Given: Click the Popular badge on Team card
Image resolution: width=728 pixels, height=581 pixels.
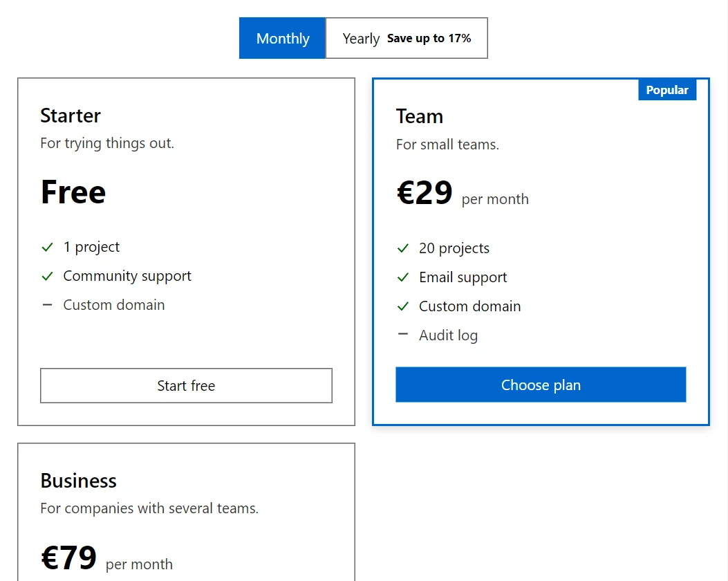Looking at the screenshot, I should coord(667,90).
